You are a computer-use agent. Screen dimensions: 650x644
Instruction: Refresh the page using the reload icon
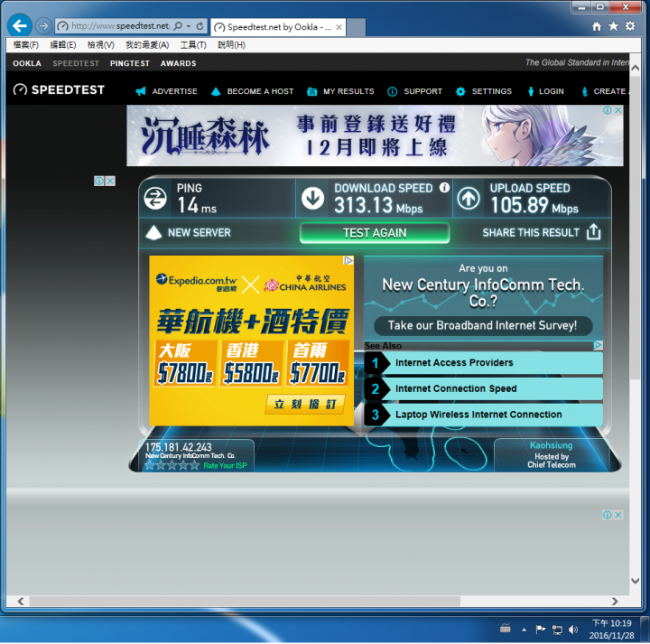click(200, 25)
